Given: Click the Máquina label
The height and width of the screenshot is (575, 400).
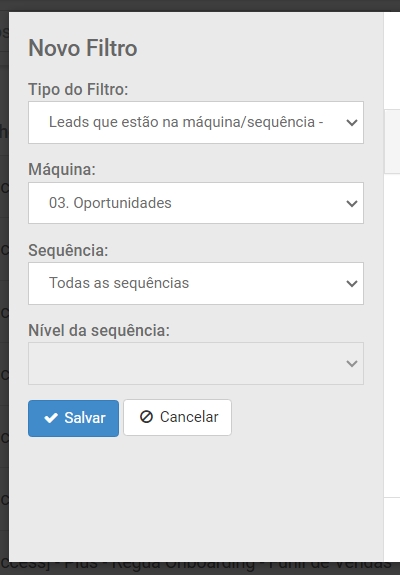Looking at the screenshot, I should coord(62,169).
